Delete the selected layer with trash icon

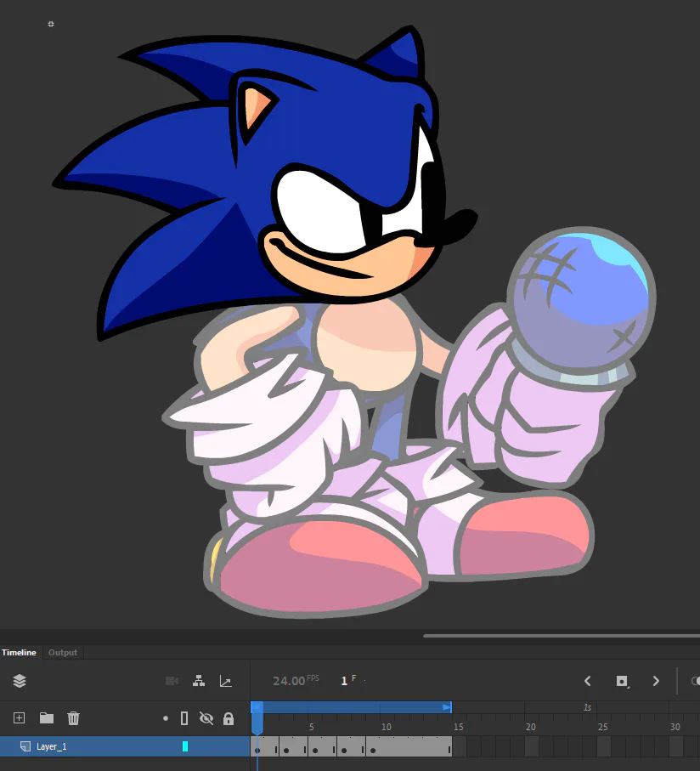pyautogui.click(x=73, y=718)
